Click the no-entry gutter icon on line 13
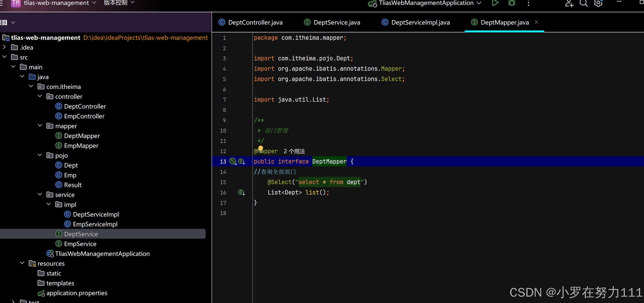This screenshot has width=644, height=303. (x=232, y=161)
